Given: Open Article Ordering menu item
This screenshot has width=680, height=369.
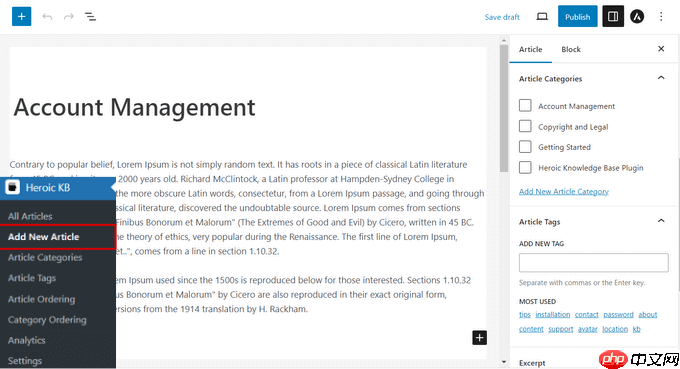Looking at the screenshot, I should click(x=41, y=299).
